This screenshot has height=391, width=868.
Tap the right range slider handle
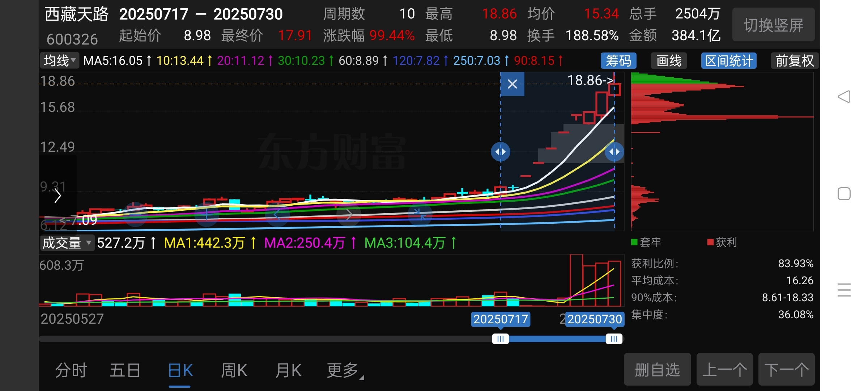click(x=614, y=339)
